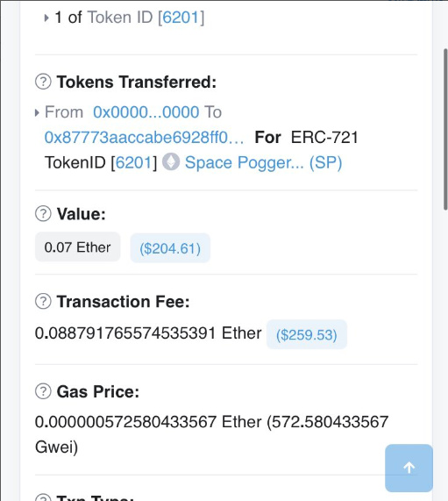
Task: Open the 0x0000...0000 sender address
Action: 146,112
